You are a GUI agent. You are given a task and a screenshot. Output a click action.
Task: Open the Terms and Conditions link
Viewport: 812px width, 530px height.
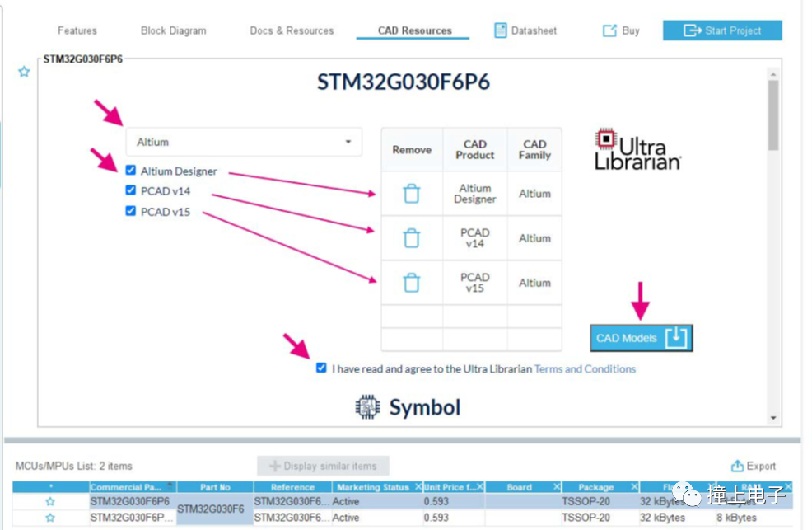[x=585, y=369]
